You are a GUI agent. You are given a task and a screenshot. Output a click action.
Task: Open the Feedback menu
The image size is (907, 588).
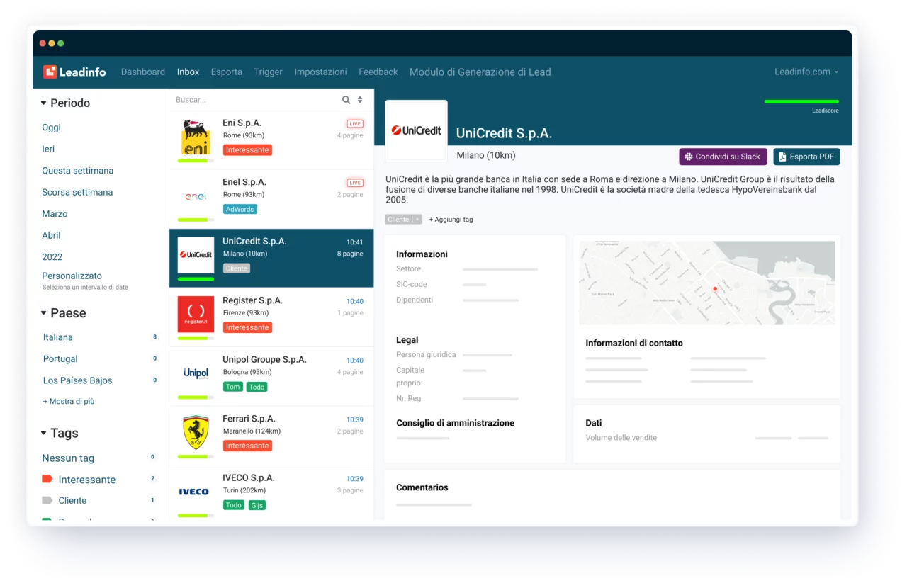pyautogui.click(x=378, y=72)
